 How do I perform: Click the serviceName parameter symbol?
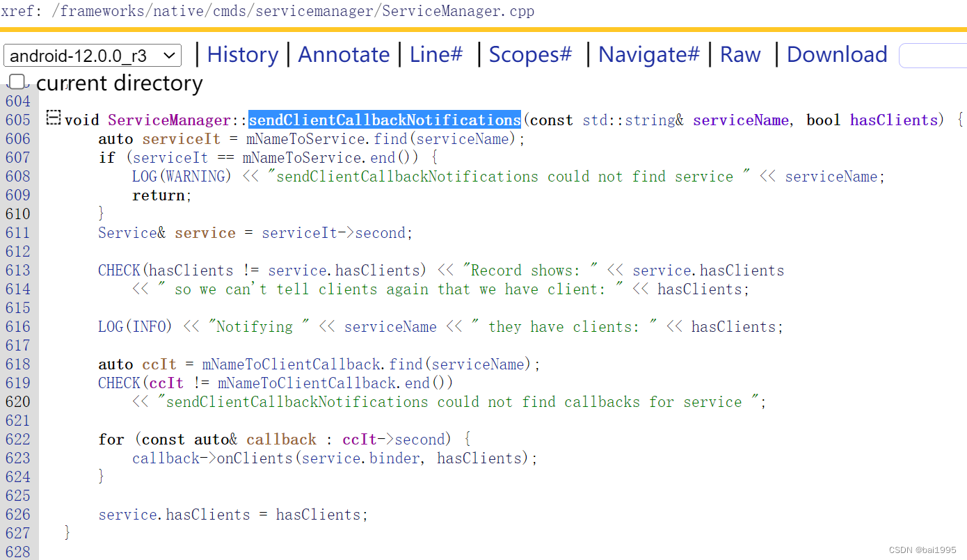pyautogui.click(x=740, y=120)
